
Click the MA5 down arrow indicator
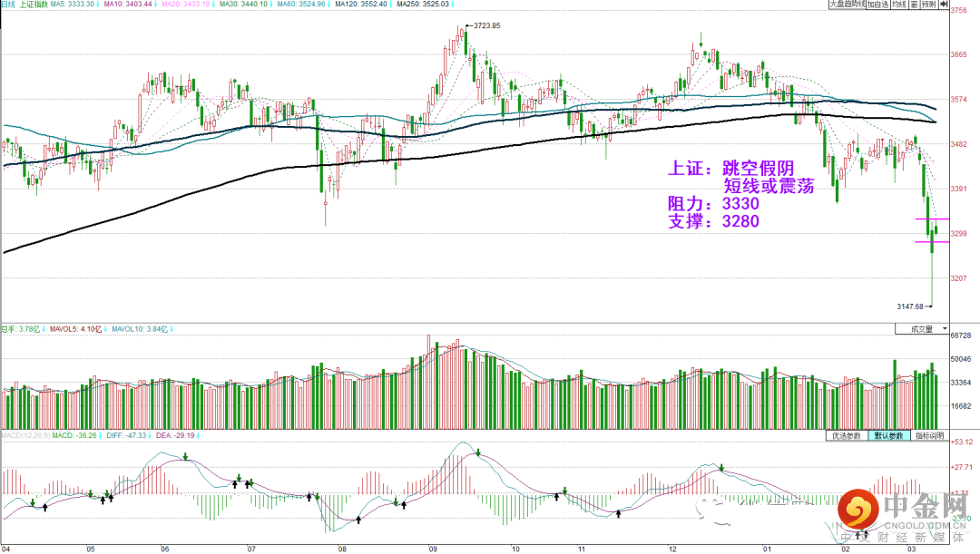[98, 5]
